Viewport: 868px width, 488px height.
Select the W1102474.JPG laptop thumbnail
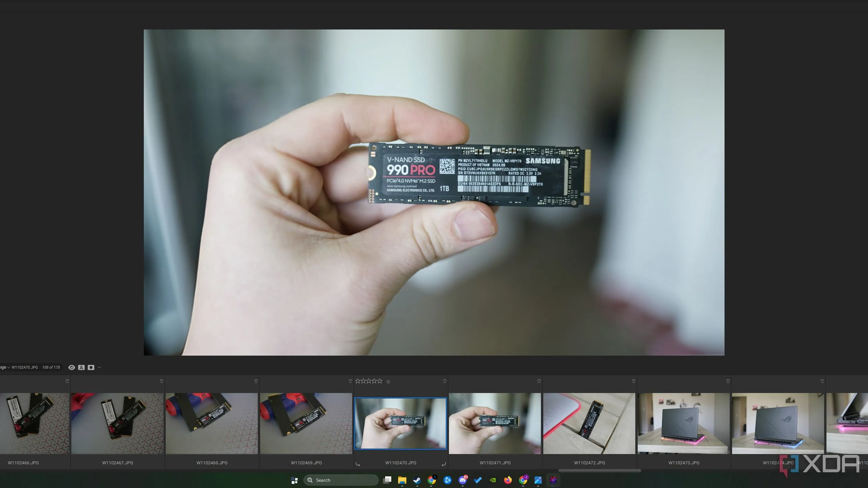pos(778,424)
